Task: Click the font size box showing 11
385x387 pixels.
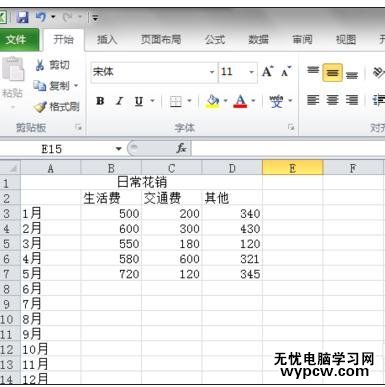Action: pos(233,72)
